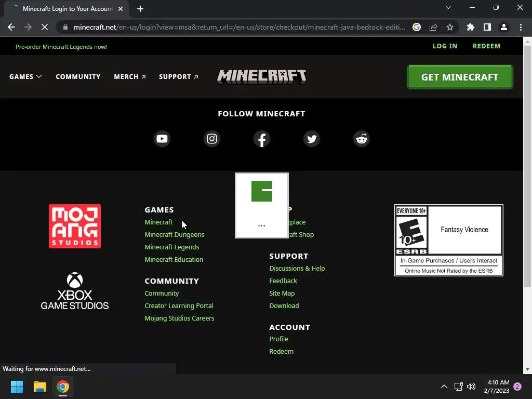View site info lock icon
Screen dimensions: 532x399
(x=65, y=27)
